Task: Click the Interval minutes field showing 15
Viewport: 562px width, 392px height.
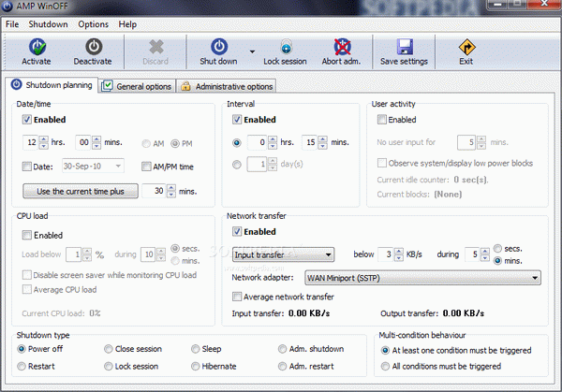Action: point(310,142)
